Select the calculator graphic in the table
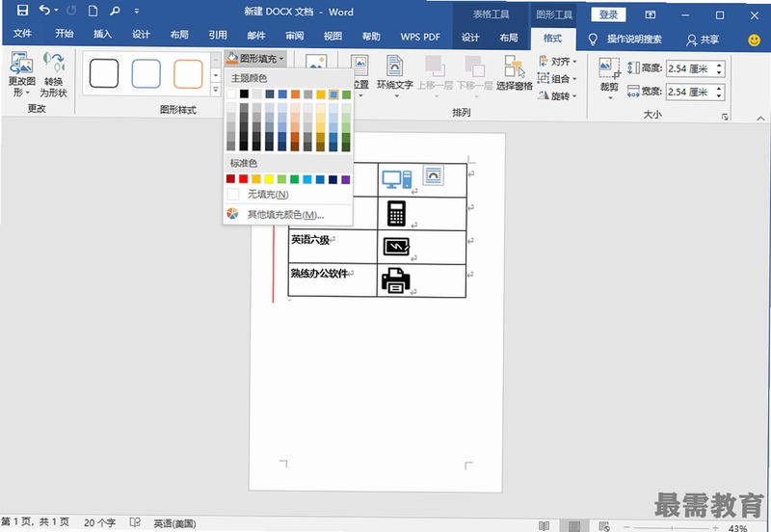 pos(396,213)
